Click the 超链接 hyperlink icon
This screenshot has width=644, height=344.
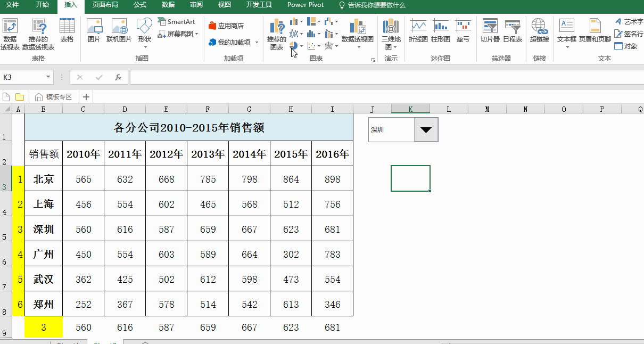(x=539, y=30)
